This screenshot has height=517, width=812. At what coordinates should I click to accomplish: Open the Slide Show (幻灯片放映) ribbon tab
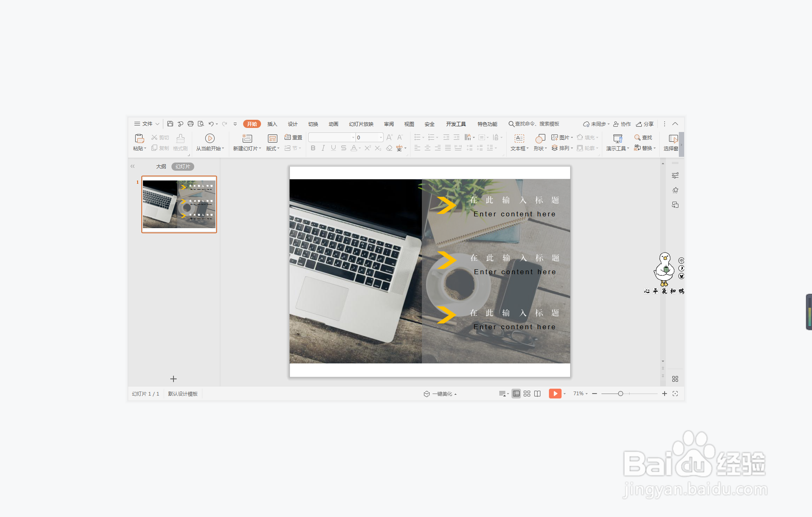point(361,124)
